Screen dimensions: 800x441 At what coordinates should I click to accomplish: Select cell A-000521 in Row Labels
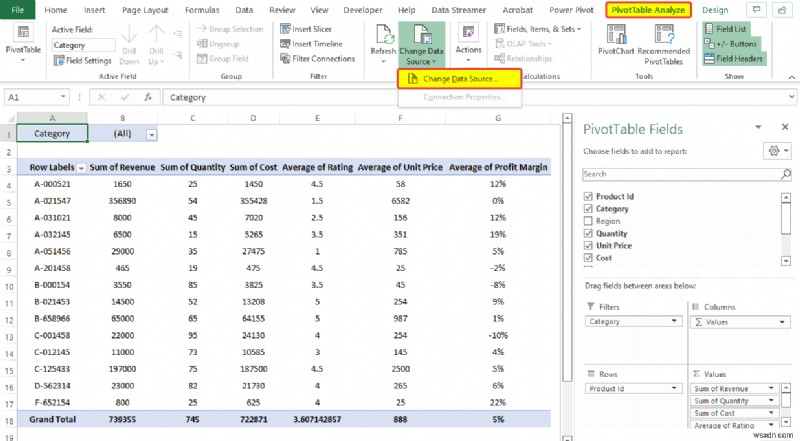click(53, 184)
